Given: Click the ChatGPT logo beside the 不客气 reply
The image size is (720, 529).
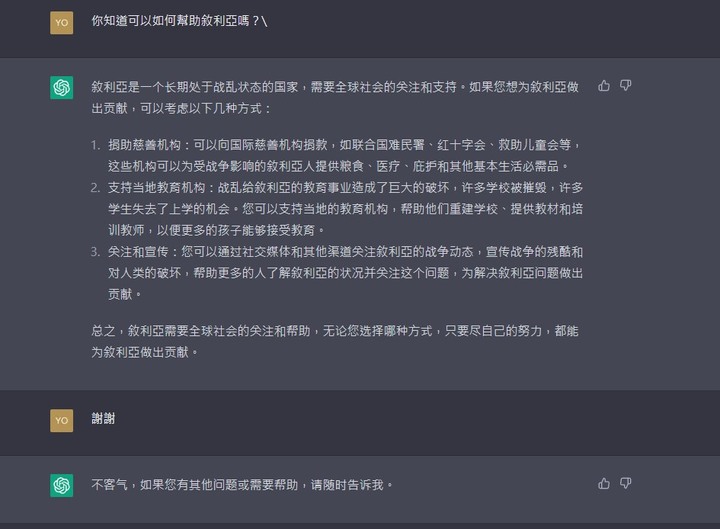Looking at the screenshot, I should tap(62, 485).
